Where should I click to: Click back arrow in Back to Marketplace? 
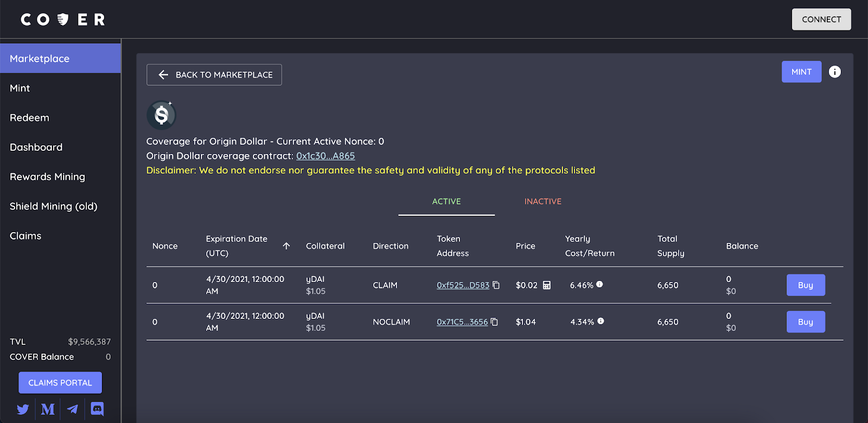[x=163, y=75]
